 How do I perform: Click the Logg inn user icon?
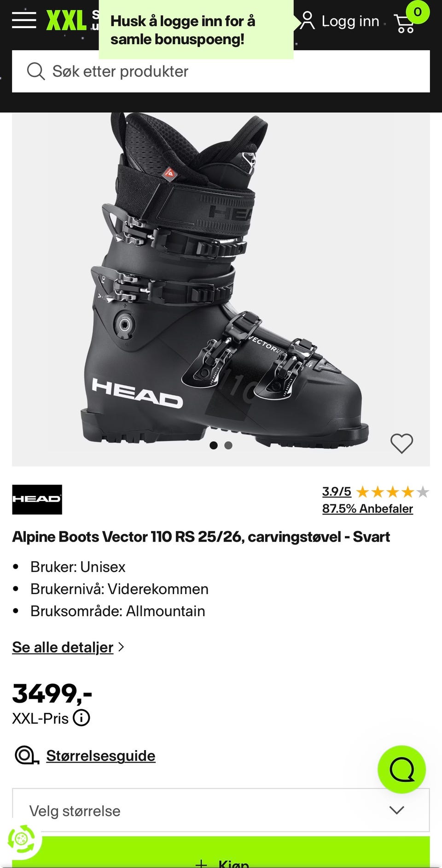[x=307, y=21]
